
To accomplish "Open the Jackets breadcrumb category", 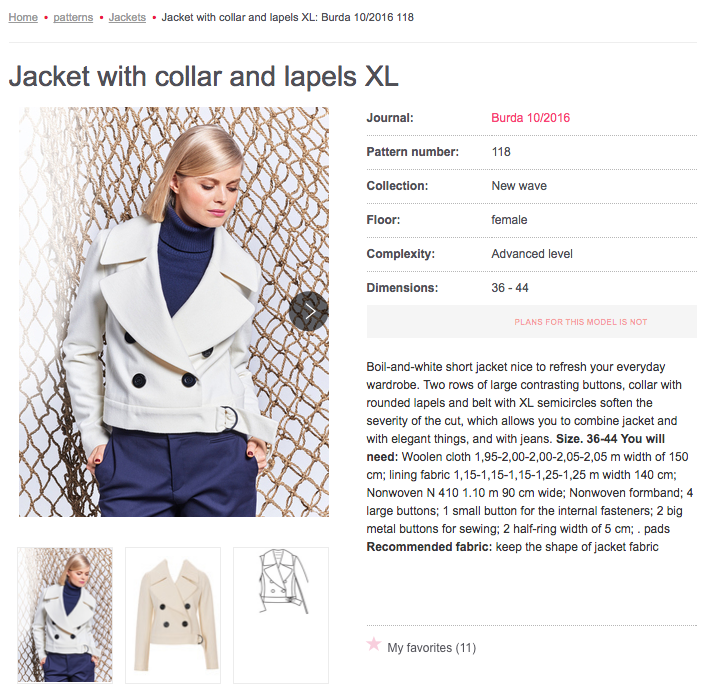I will 127,17.
